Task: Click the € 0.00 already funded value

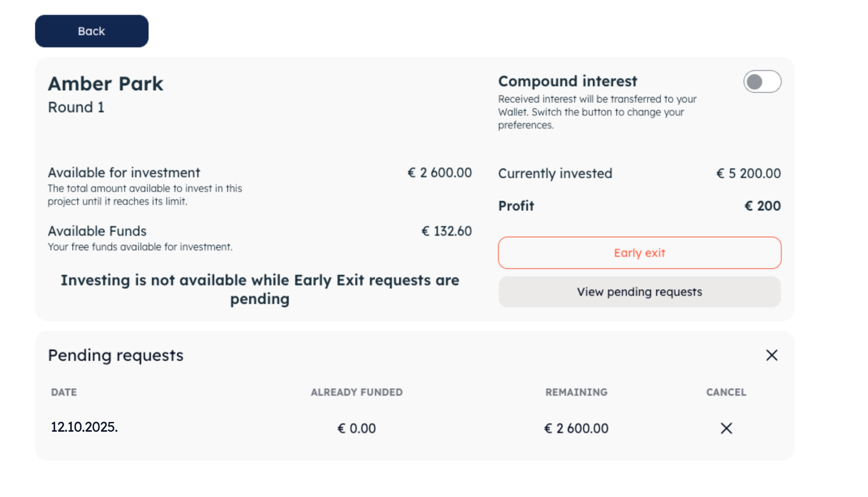Action: (x=356, y=428)
